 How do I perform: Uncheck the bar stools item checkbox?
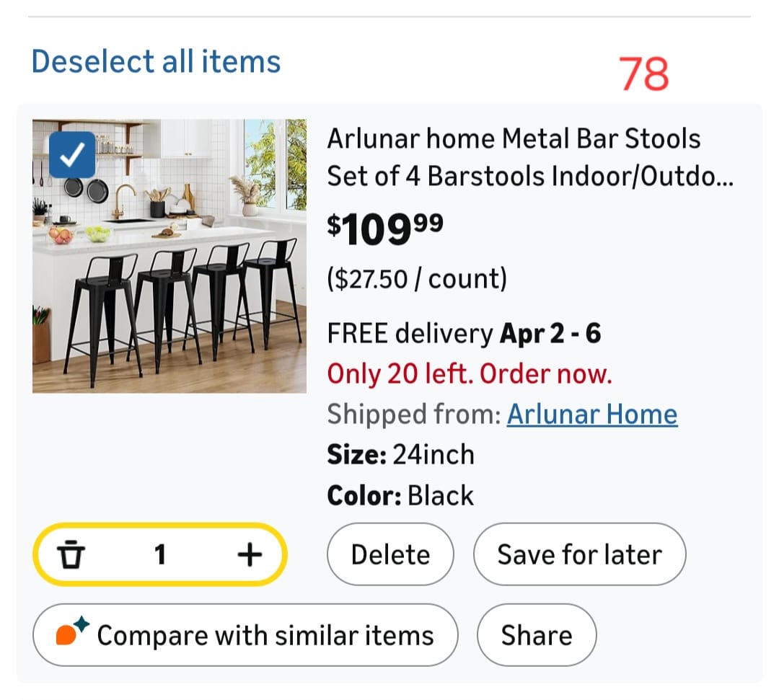pos(72,154)
